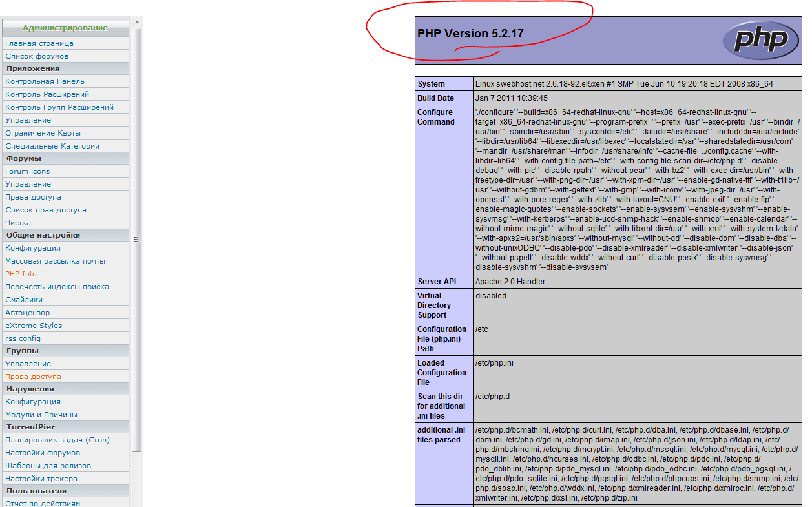Select Контроль Расширений menu item
Screen dimensions: 812x507
47,94
